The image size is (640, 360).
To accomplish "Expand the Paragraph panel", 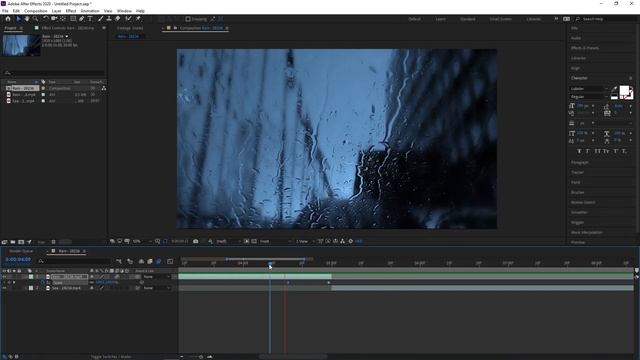I will coord(580,162).
